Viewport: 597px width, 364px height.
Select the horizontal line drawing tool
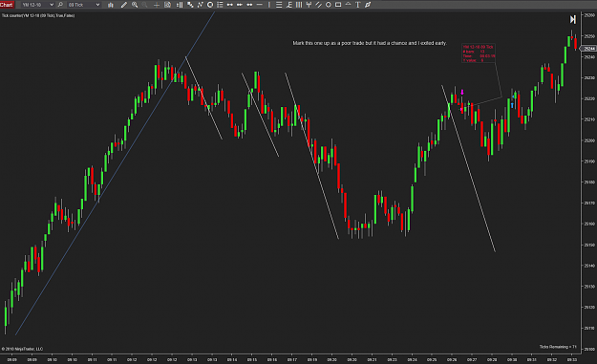tap(260, 5)
